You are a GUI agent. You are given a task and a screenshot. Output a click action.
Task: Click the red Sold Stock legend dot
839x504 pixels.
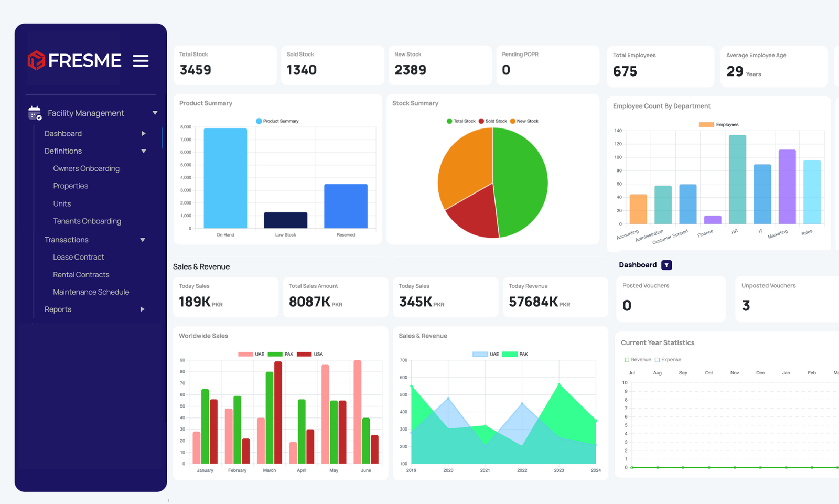(x=481, y=121)
